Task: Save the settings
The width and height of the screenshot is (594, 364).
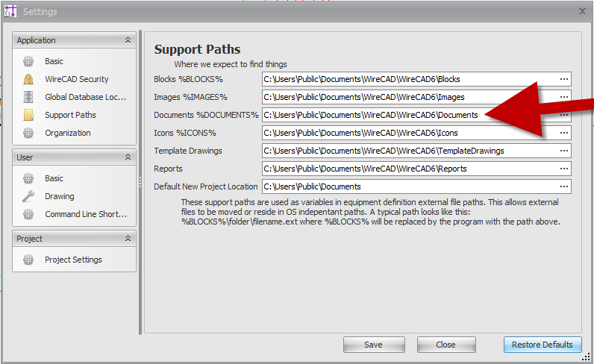Action: pos(374,345)
